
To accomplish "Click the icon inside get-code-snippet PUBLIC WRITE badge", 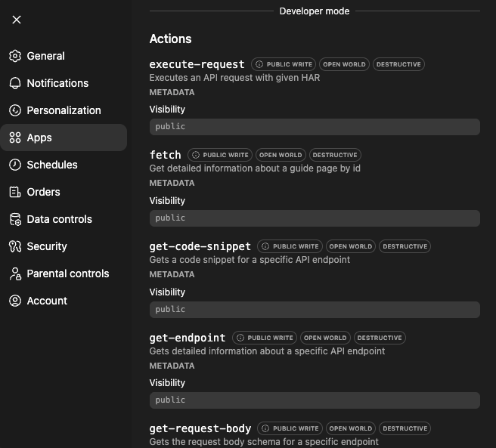I will (x=265, y=246).
